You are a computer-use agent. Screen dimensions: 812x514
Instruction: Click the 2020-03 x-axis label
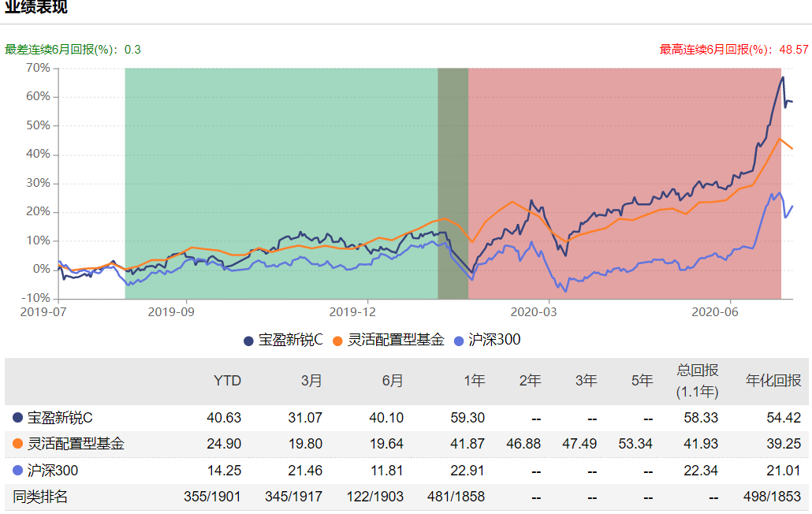(x=534, y=312)
